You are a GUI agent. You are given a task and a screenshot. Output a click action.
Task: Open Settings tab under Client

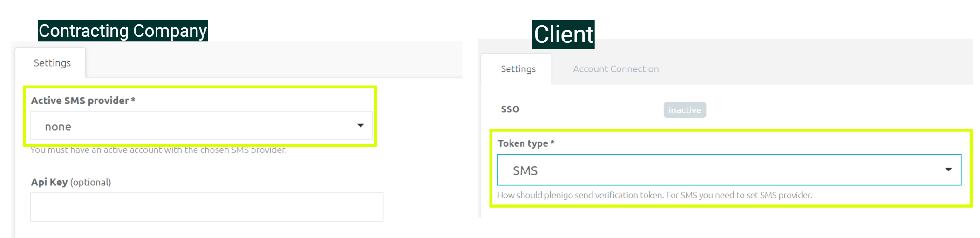[x=517, y=69]
